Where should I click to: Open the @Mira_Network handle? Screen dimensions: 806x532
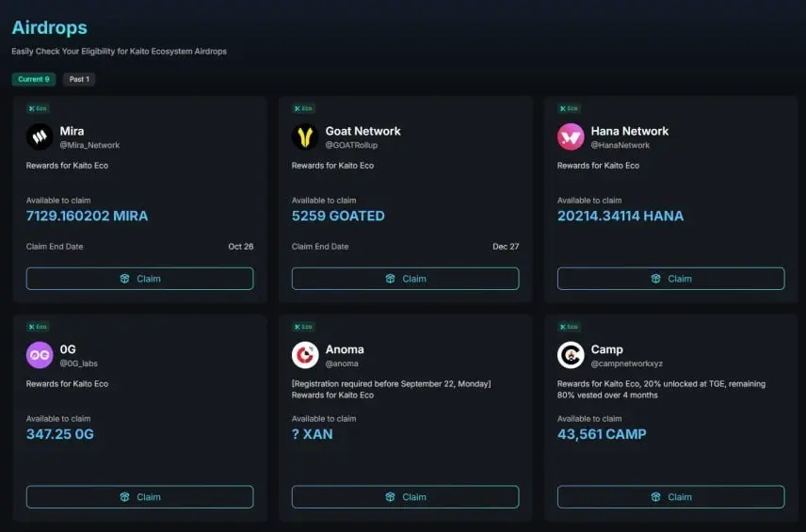tap(89, 145)
